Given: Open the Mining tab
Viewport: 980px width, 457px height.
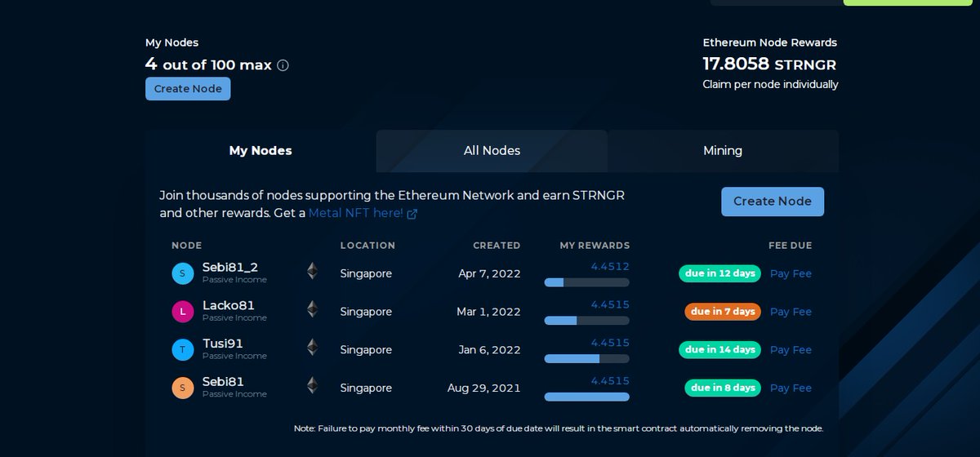Looking at the screenshot, I should (x=723, y=151).
